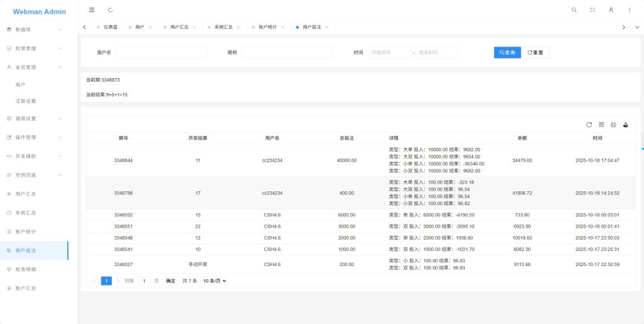
Task: Export table data using the export icon
Action: tap(626, 125)
